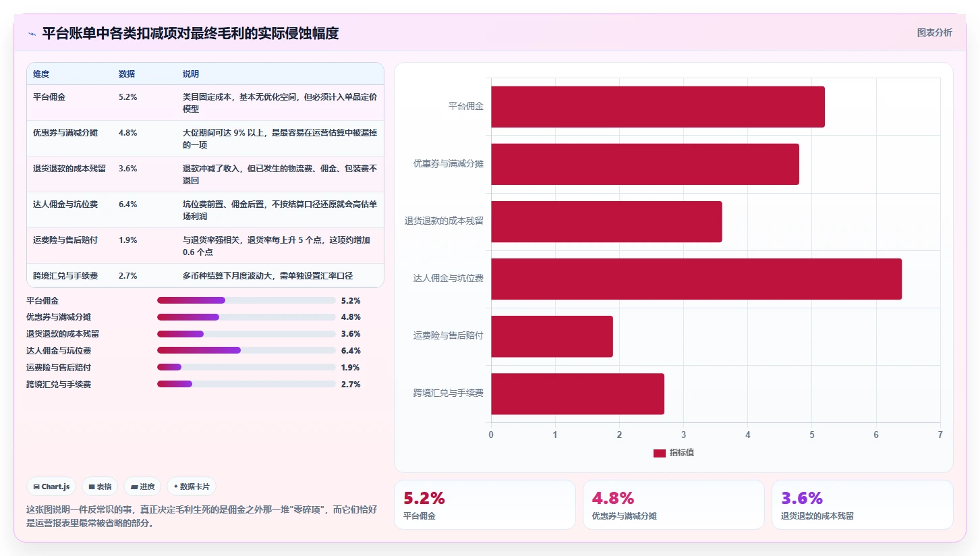Viewport: 980px width, 556px height.
Task: Click the 指标值 legend color swatch
Action: tap(660, 453)
